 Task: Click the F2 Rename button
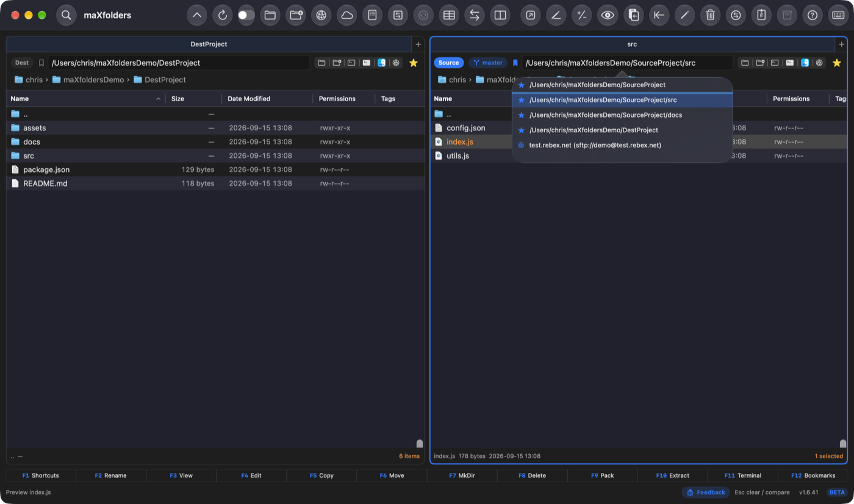[111, 475]
